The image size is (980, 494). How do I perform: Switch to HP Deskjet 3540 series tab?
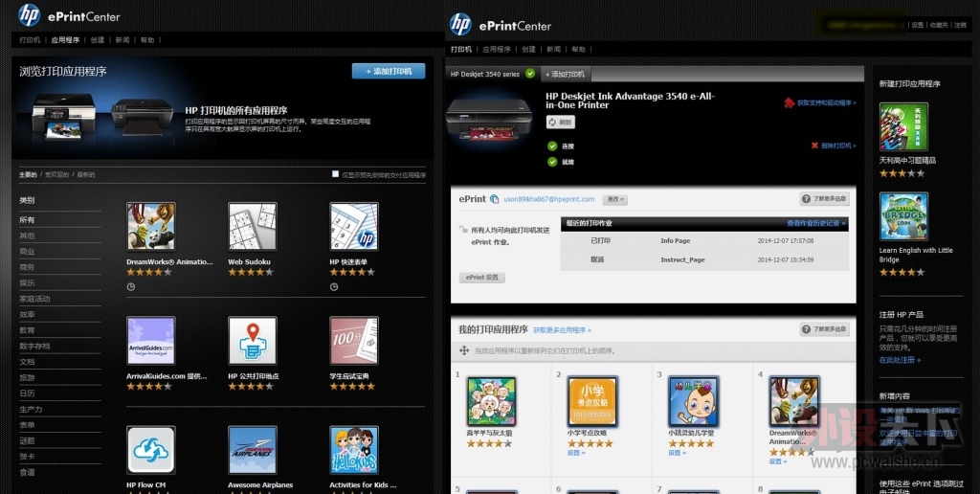(493, 74)
